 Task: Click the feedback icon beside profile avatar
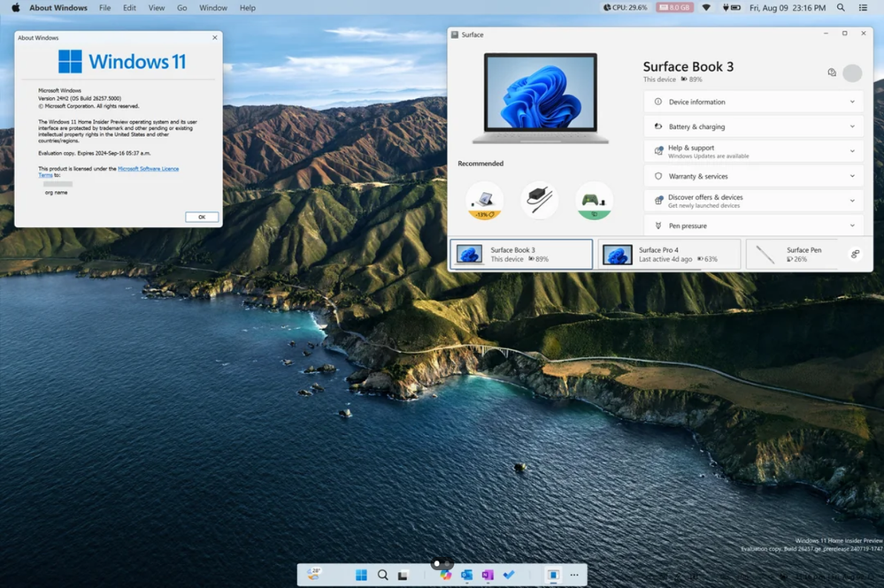pos(832,73)
